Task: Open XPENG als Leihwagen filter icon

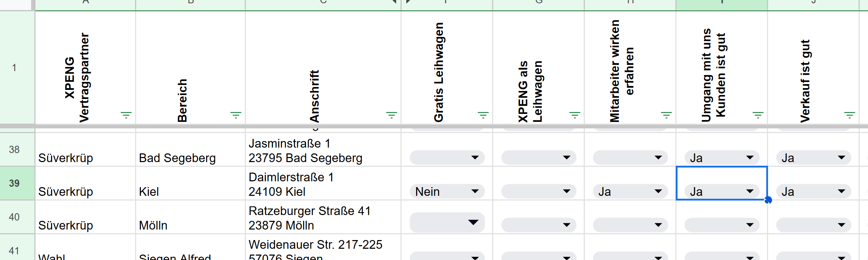Action: click(x=575, y=115)
